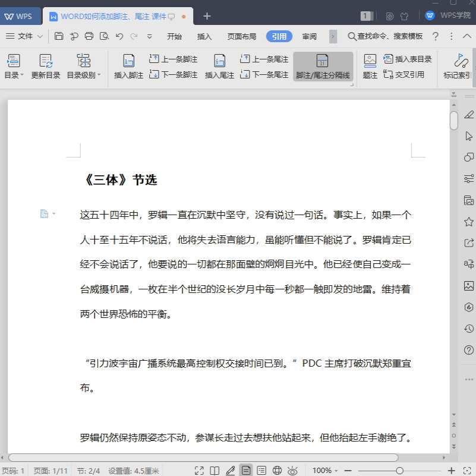Click the skin shirt icon in title bar
Image resolution: width=476 pixels, height=476 pixels.
tap(404, 17)
